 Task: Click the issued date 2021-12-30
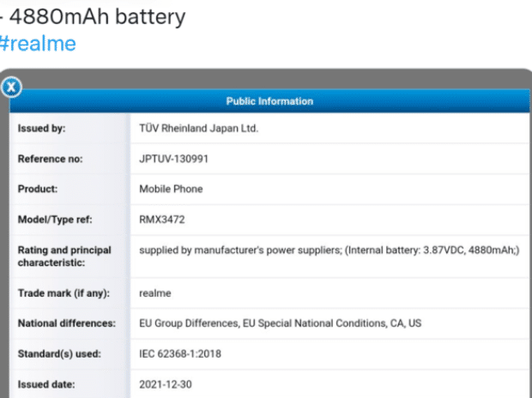[165, 383]
